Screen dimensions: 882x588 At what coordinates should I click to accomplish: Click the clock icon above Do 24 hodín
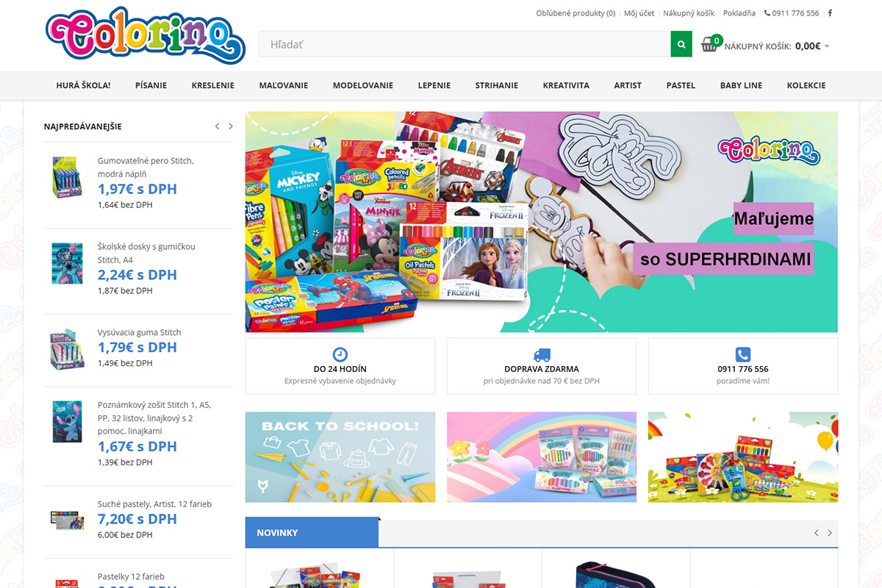tap(340, 354)
